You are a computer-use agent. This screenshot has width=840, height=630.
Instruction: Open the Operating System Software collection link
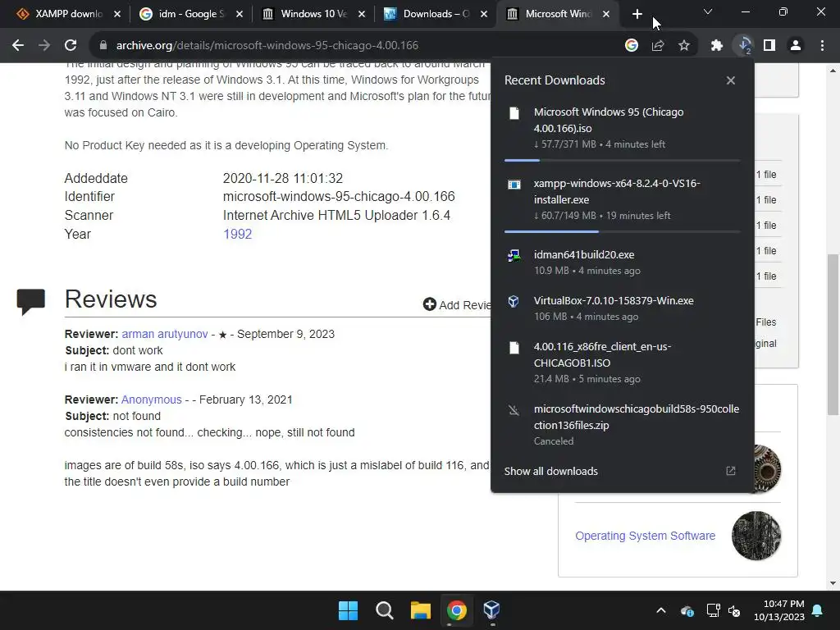tap(645, 536)
